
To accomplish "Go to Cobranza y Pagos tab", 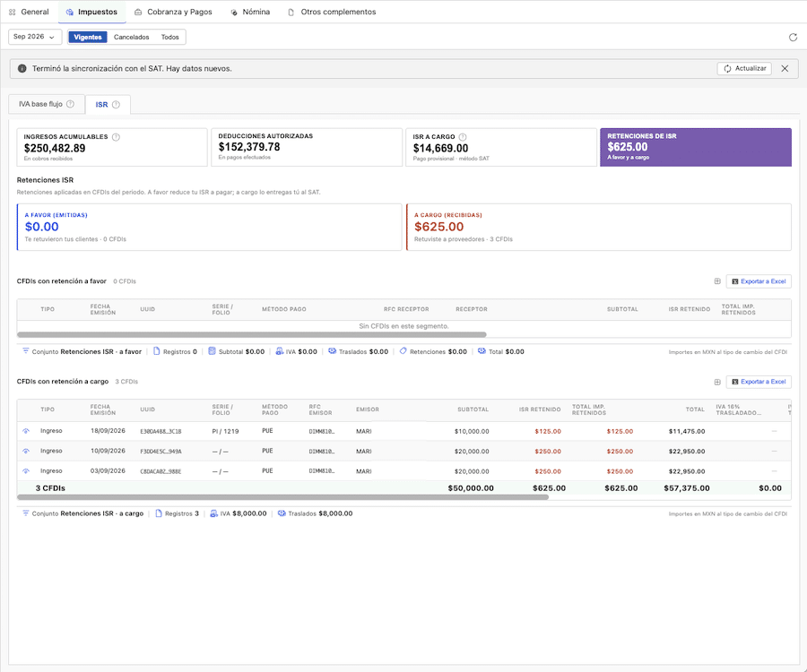I will pos(173,12).
